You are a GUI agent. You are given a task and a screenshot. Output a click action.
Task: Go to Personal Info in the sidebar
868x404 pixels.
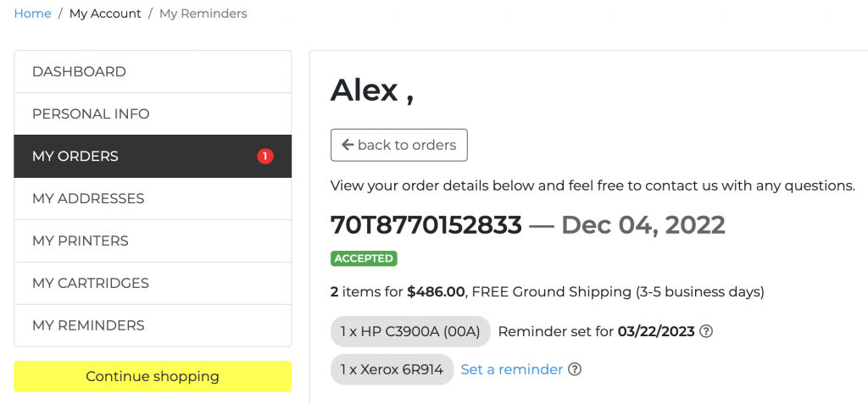(x=153, y=114)
